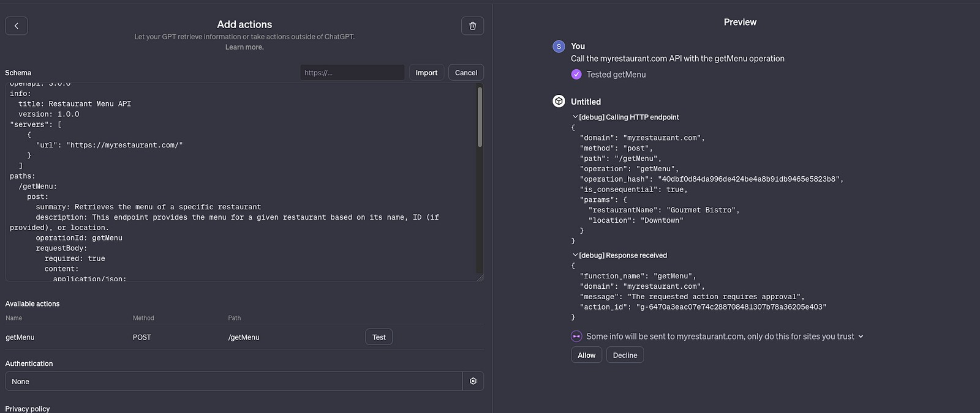Viewport: 980px width, 413px height.
Task: Click the restaurantName 'Gourmet Bistro' parameter
Action: pyautogui.click(x=664, y=210)
